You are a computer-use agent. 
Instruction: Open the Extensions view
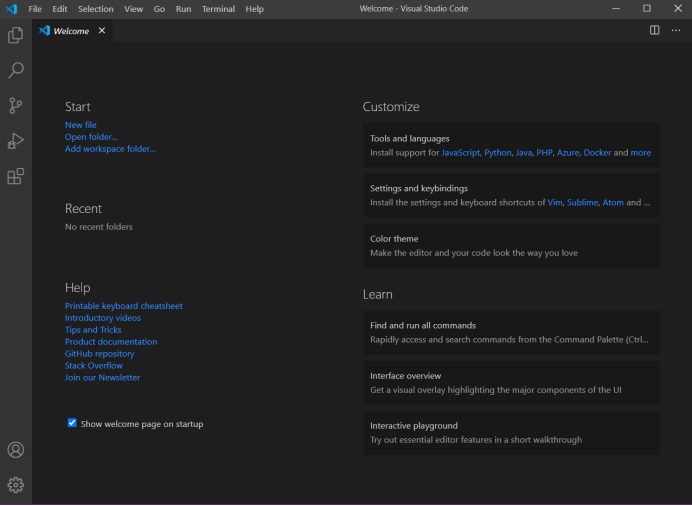click(16, 177)
